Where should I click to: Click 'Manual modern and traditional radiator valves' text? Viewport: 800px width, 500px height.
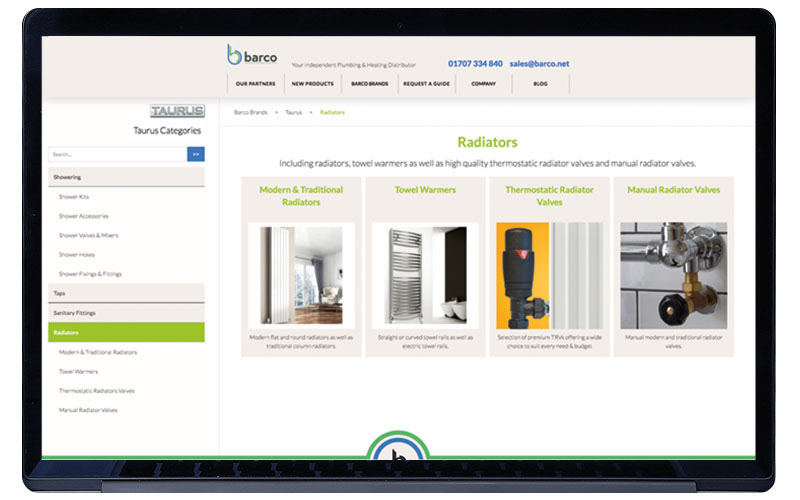pyautogui.click(x=673, y=342)
